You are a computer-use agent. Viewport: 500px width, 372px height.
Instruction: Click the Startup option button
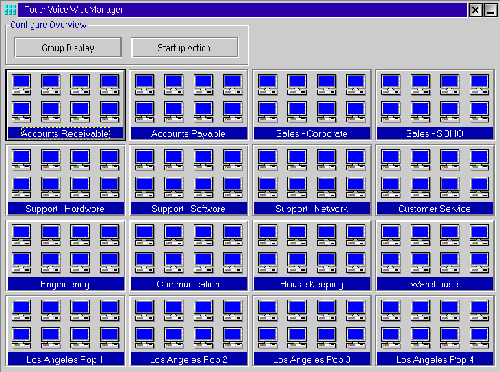click(185, 48)
